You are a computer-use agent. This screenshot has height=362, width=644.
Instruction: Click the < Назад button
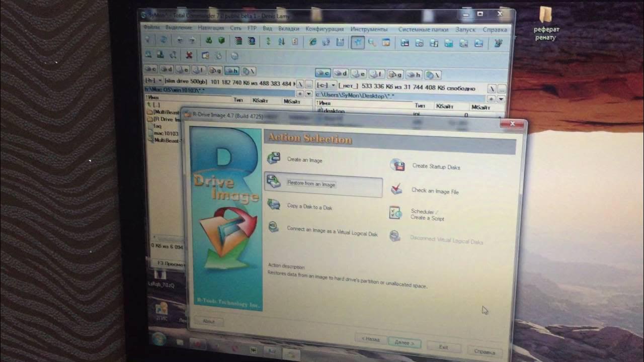[x=370, y=339]
